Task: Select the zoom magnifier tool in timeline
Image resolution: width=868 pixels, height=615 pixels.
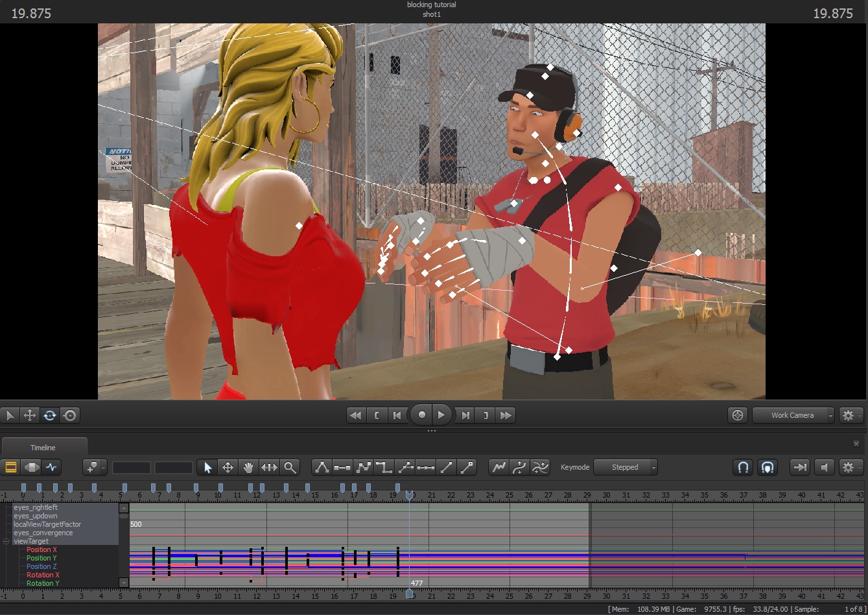Action: click(x=290, y=467)
